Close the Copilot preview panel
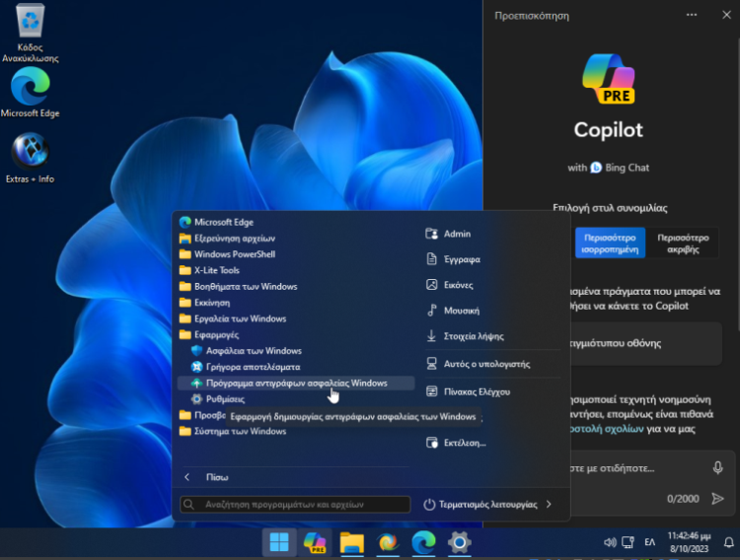This screenshot has width=740, height=560. (x=726, y=15)
